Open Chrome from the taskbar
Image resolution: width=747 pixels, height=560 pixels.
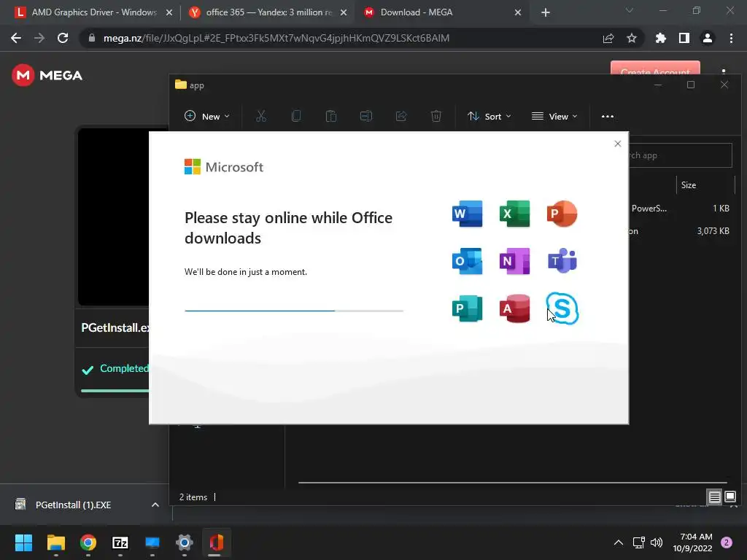(x=88, y=542)
